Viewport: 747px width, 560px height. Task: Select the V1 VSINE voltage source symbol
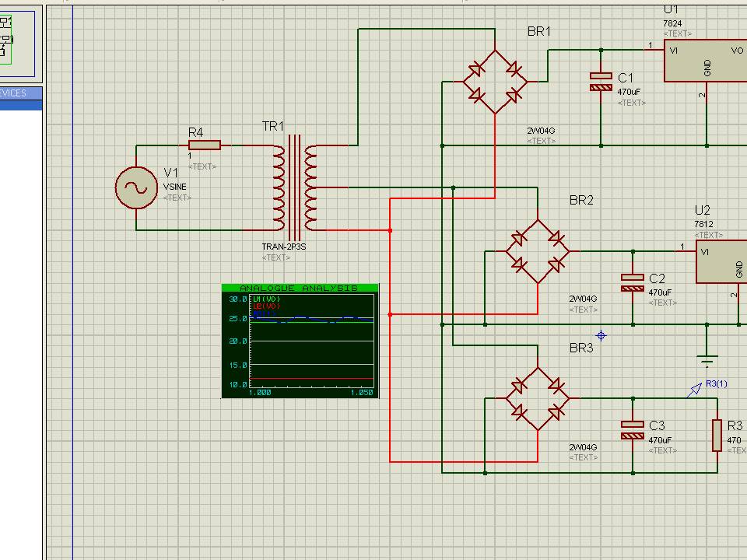136,187
